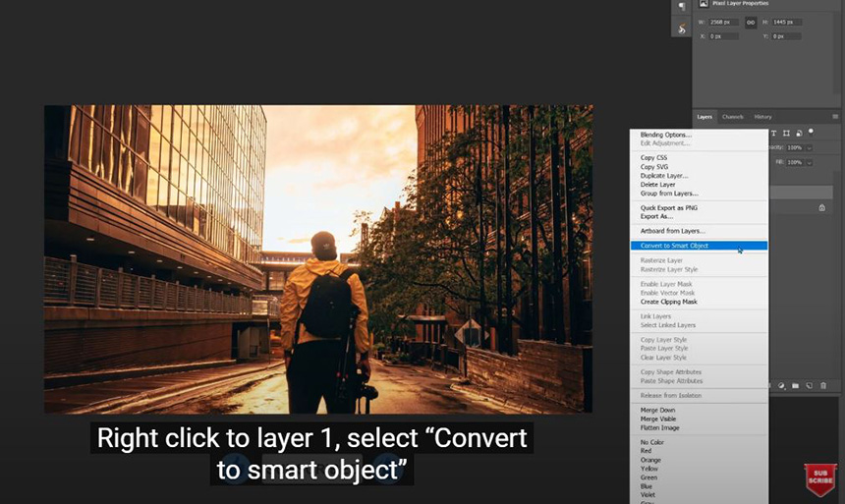Click the new group folder icon
The width and height of the screenshot is (845, 504).
coord(795,385)
